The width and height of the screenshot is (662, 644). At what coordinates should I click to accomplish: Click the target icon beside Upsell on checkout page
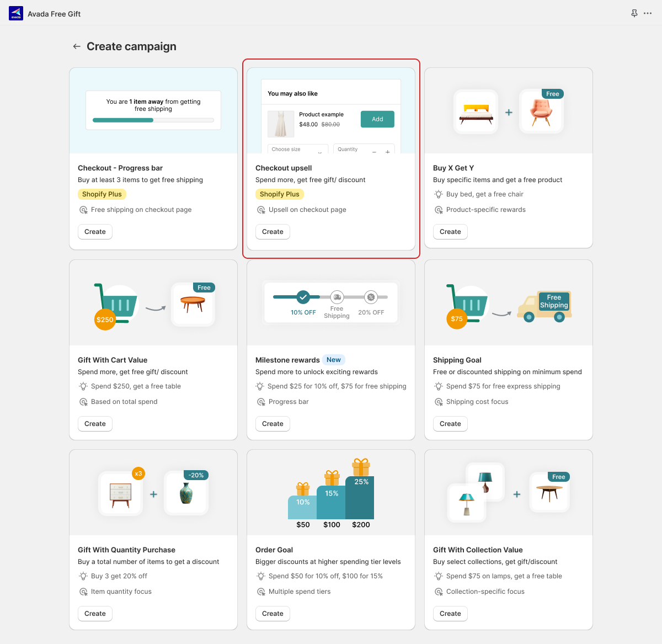pyautogui.click(x=261, y=210)
